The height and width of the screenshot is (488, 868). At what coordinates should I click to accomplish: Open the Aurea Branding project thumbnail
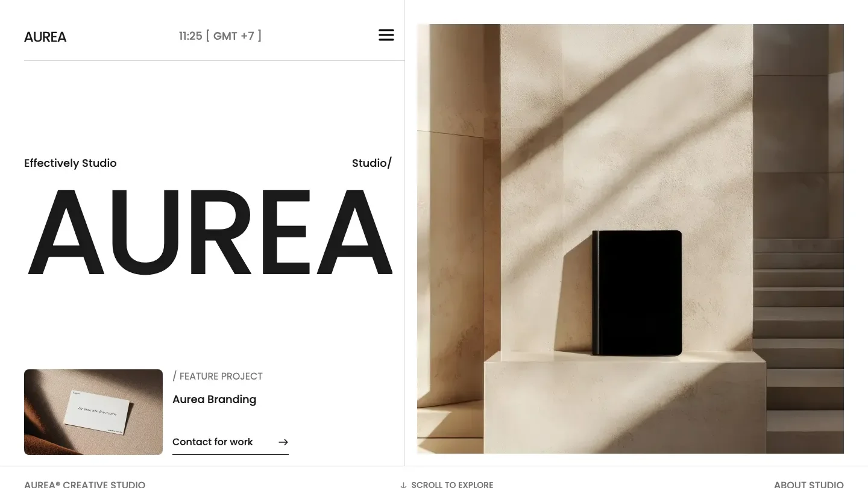click(x=93, y=412)
